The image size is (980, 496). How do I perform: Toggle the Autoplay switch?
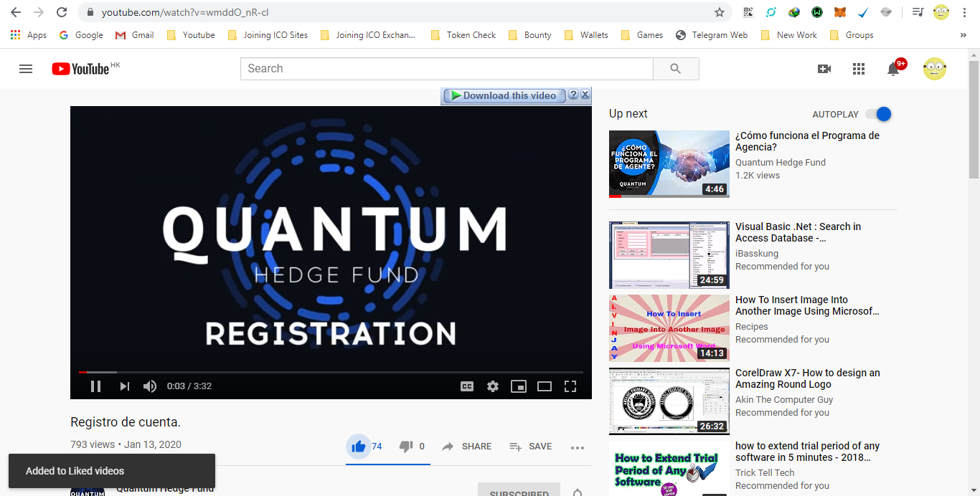pyautogui.click(x=878, y=114)
